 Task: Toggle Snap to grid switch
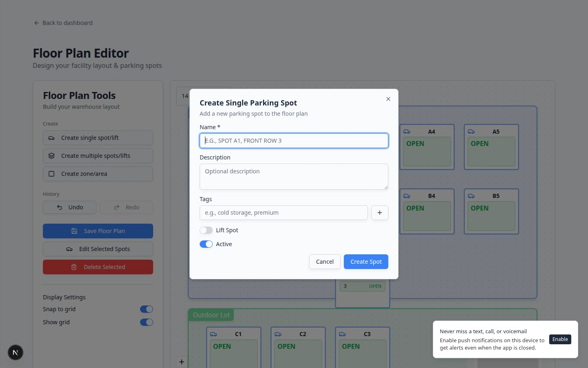click(147, 309)
